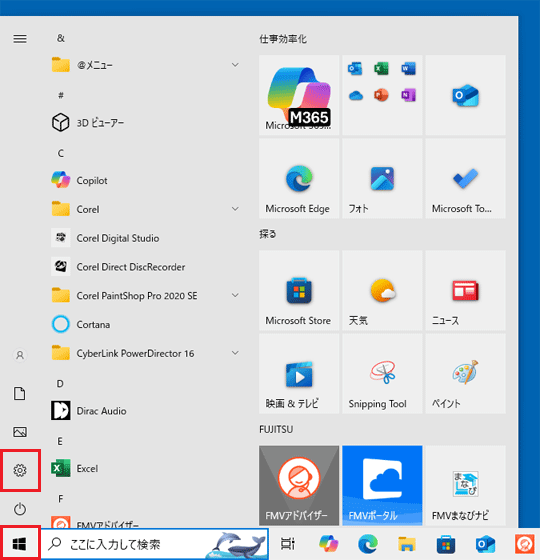Open the Photos (フォト) tile
This screenshot has height=560, width=540.
coord(382,178)
